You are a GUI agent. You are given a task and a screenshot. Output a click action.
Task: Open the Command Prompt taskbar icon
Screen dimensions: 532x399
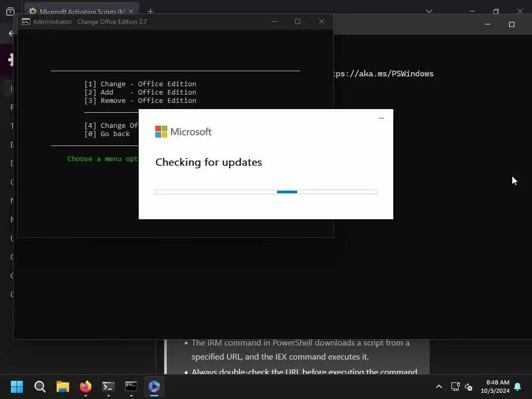tap(131, 387)
